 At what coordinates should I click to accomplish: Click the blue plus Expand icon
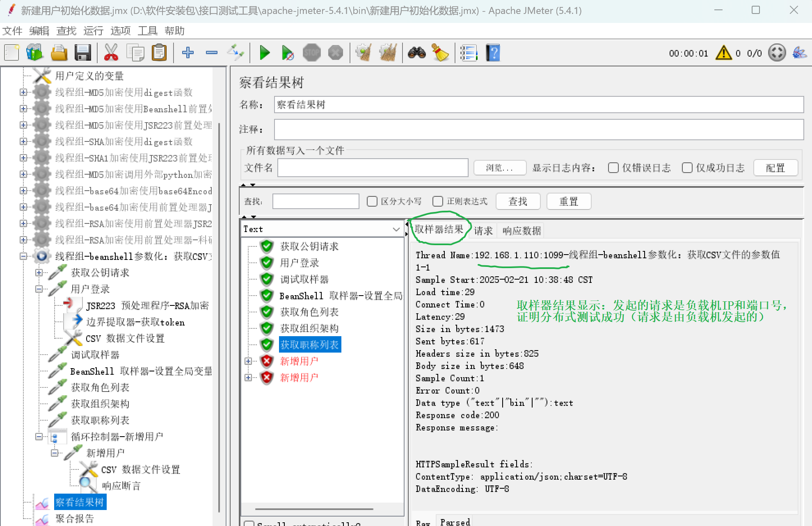point(188,53)
